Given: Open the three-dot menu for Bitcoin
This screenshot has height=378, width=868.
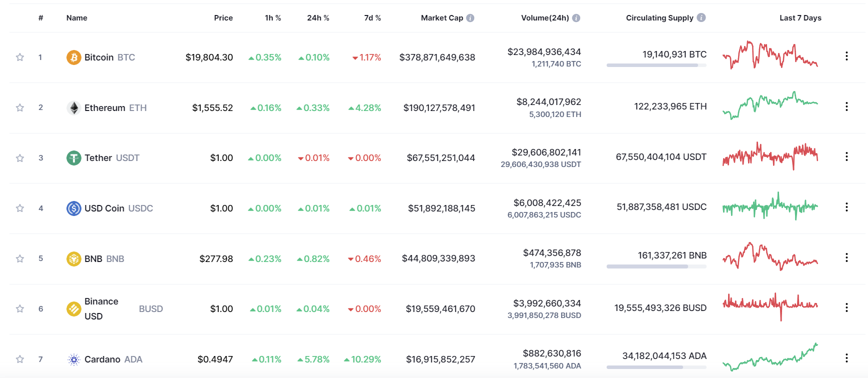Looking at the screenshot, I should point(847,56).
